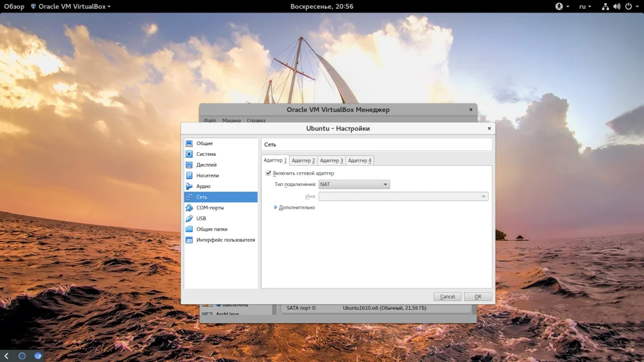Uncheck Включить сетевой адаптер checkbox
Screen dimensions: 644x362
269,173
